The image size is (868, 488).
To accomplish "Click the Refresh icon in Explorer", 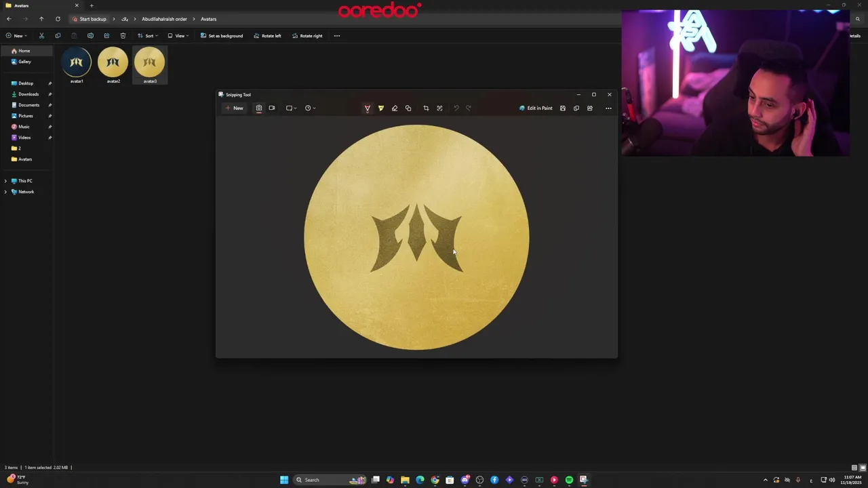I will tap(58, 19).
